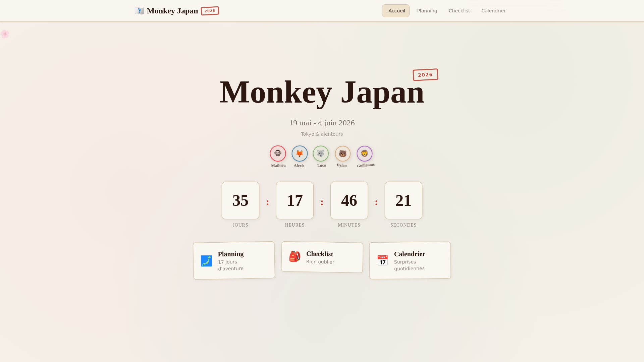
Task: Click the SECONDES label under the countdown
Action: click(404, 225)
